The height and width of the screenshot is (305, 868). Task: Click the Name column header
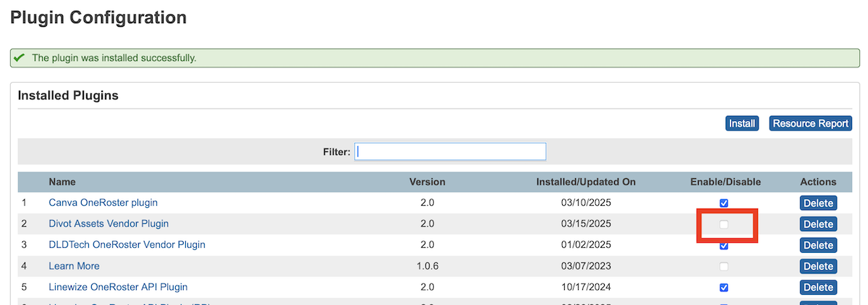coord(62,182)
